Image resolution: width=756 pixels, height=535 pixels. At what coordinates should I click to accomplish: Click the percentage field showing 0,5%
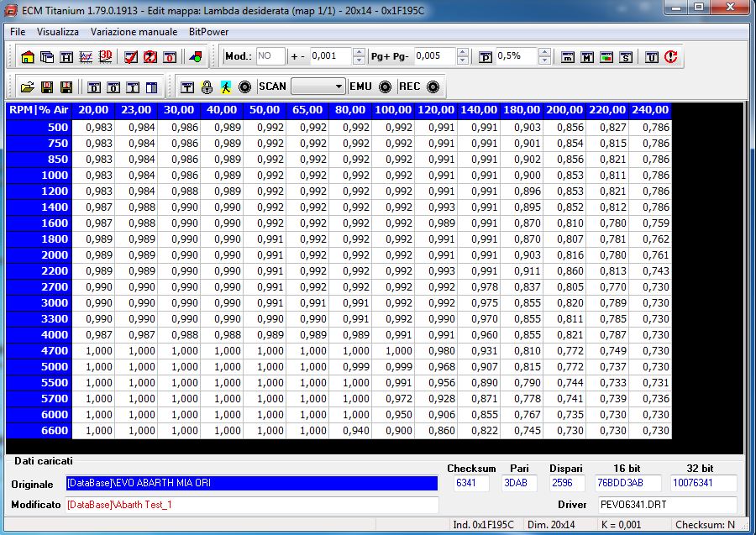[517, 56]
